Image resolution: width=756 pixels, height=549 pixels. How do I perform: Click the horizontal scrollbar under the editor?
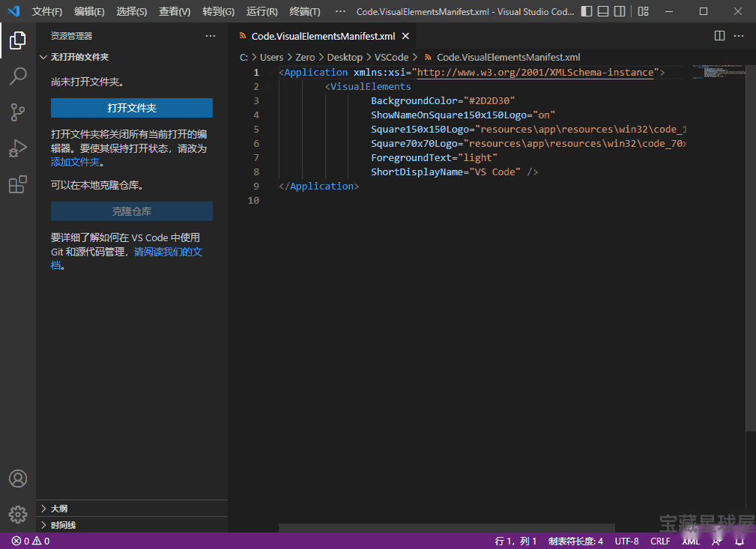tap(447, 528)
